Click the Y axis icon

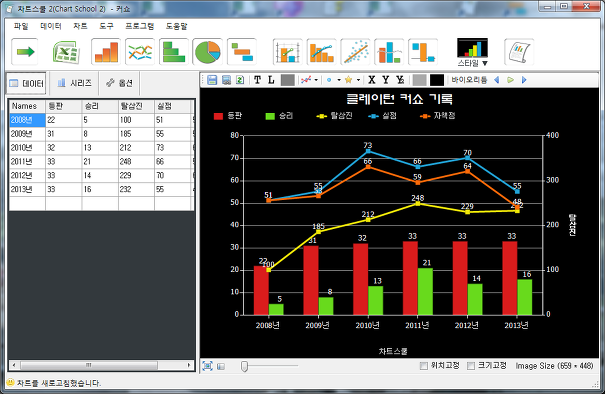point(385,80)
